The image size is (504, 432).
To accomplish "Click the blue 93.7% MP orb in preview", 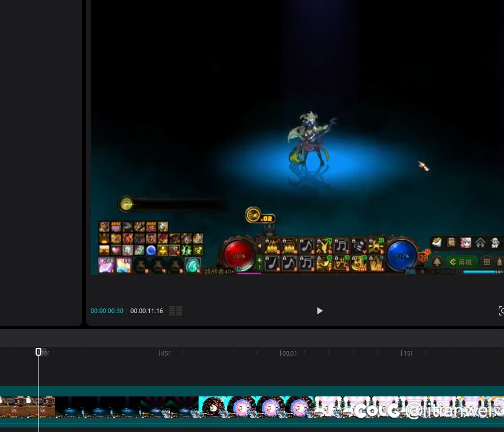I will [401, 256].
